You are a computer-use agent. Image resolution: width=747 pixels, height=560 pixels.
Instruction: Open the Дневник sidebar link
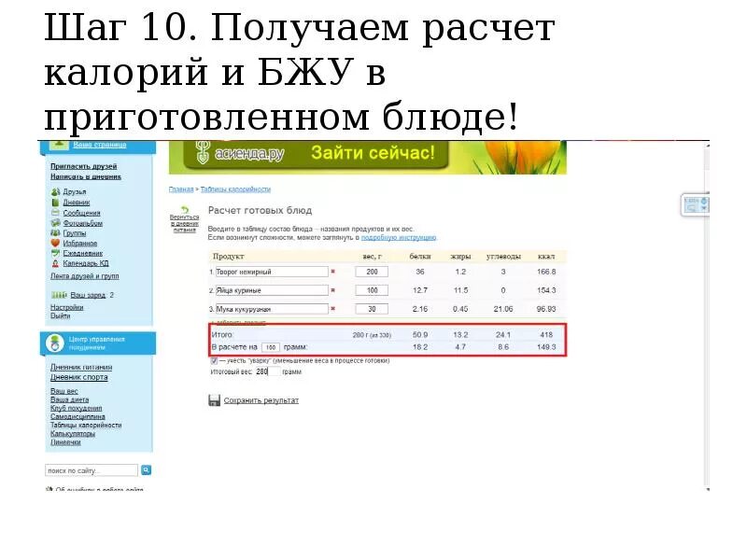tap(77, 203)
